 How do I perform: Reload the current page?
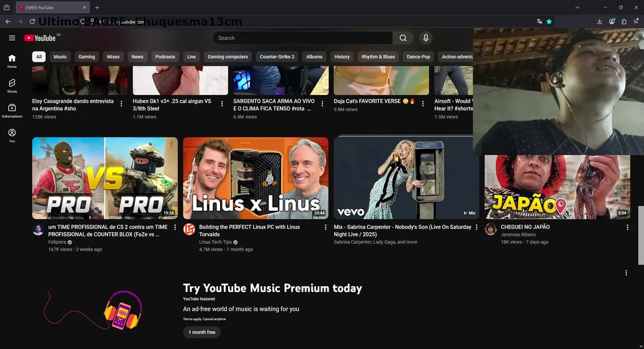coord(32,21)
